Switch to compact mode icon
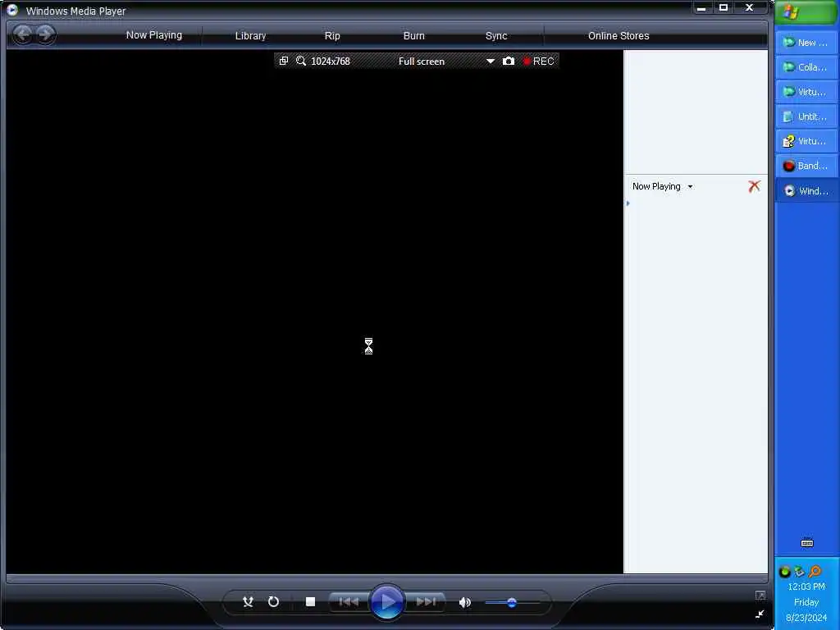This screenshot has width=840, height=630. (760, 614)
